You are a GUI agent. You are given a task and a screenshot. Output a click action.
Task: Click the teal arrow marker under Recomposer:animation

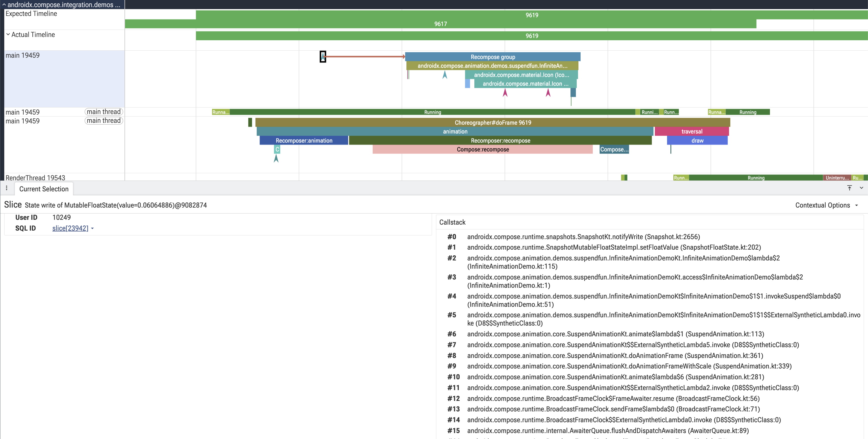coord(276,158)
